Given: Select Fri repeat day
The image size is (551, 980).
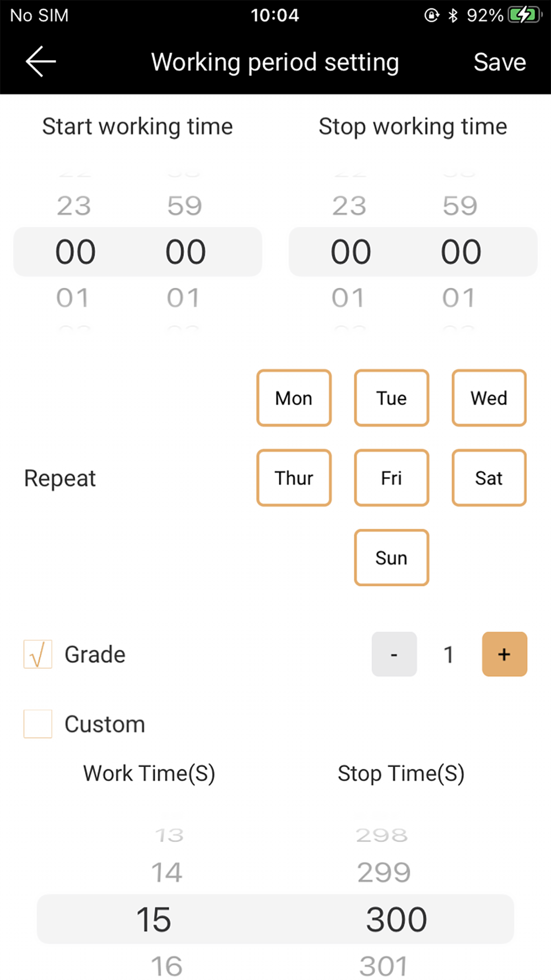Looking at the screenshot, I should coord(391,478).
